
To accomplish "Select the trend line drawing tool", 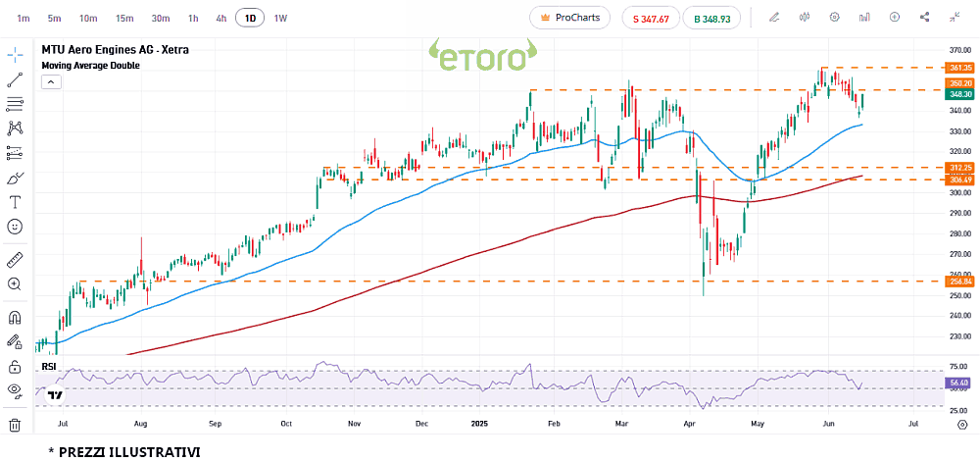I will [x=15, y=79].
